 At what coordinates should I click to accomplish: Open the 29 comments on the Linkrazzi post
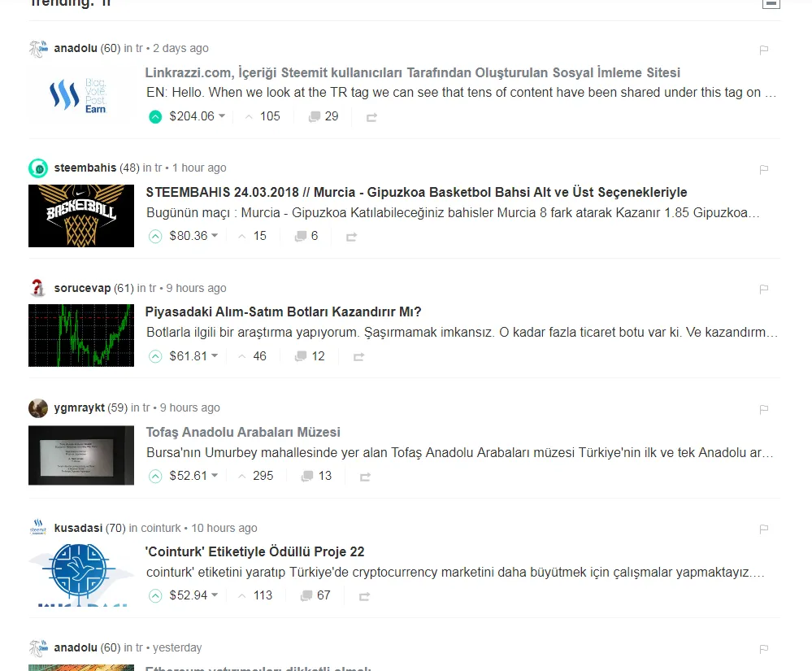(323, 116)
